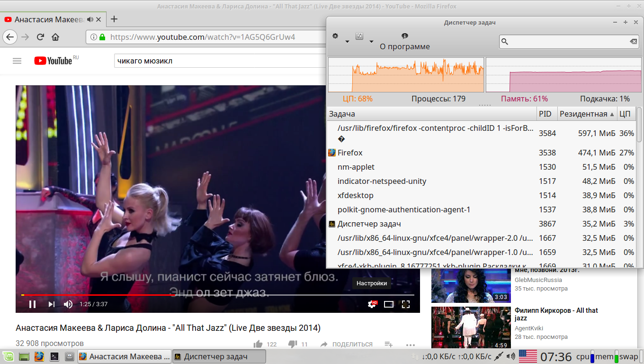Image resolution: width=644 pixels, height=364 pixels.
Task: Open suggested video thumbnail 3:03
Action: [x=471, y=285]
